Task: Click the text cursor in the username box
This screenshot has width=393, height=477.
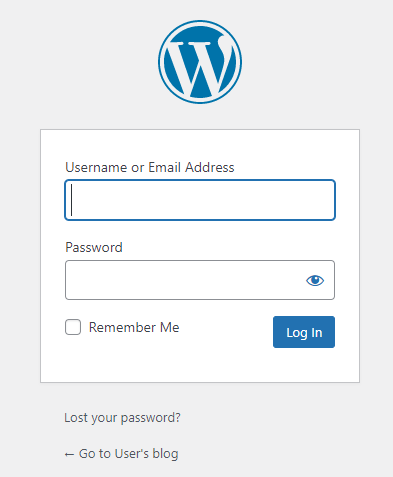Action: point(71,200)
